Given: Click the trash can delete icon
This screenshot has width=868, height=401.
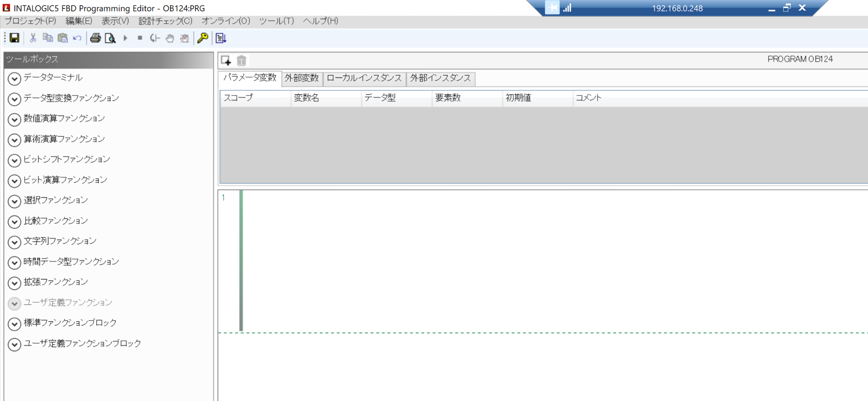Looking at the screenshot, I should tap(242, 61).
